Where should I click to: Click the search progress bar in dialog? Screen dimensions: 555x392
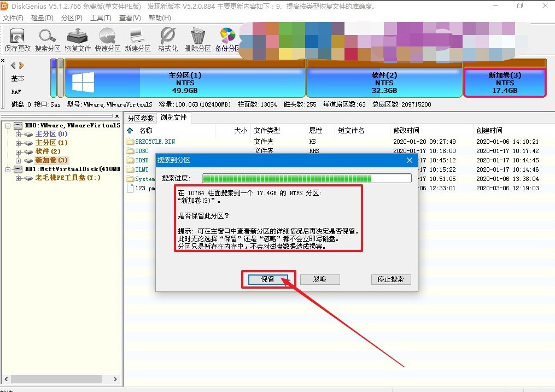coord(307,178)
